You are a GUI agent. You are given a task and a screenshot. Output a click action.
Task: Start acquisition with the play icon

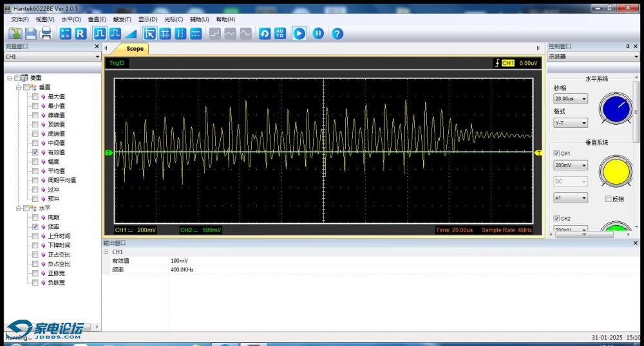pyautogui.click(x=299, y=33)
